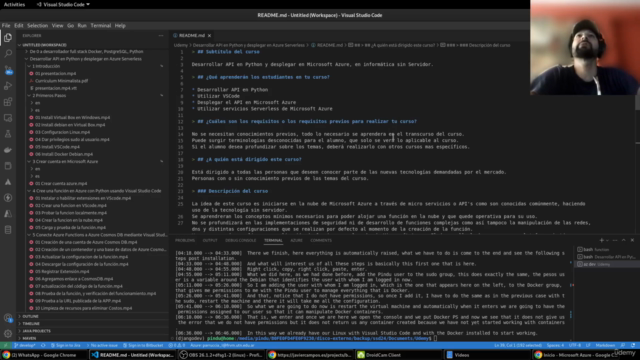Click the feedback icon in status bar

(623, 345)
